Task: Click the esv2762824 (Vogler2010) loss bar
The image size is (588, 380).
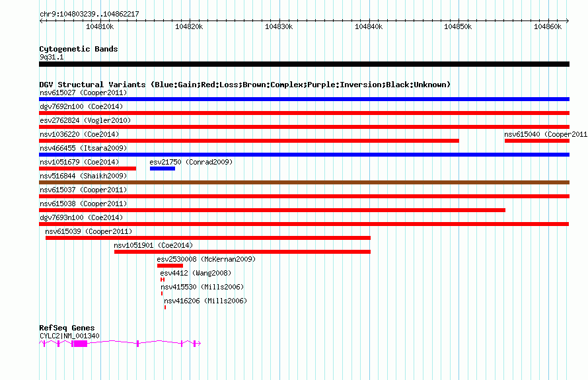Action: tap(304, 127)
